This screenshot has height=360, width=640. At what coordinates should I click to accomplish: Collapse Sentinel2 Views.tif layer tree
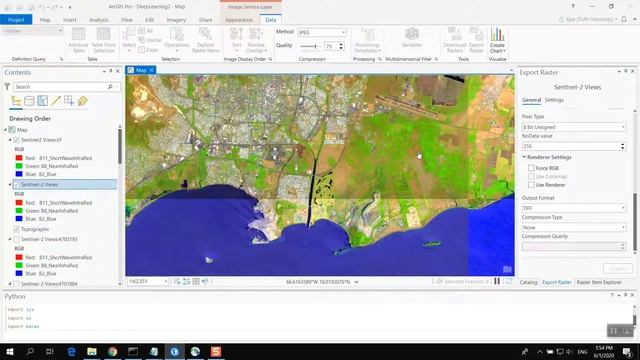point(10,140)
